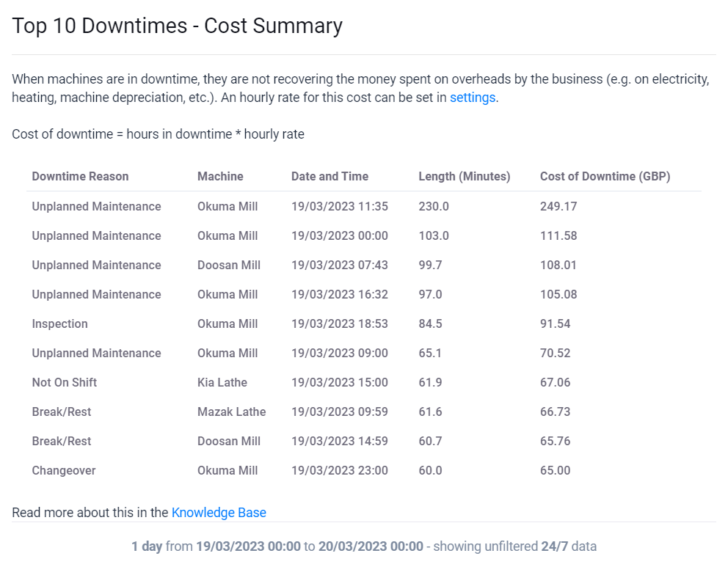Click the Changeover downtime reason
Screen dimensions: 728x567
[x=64, y=470]
